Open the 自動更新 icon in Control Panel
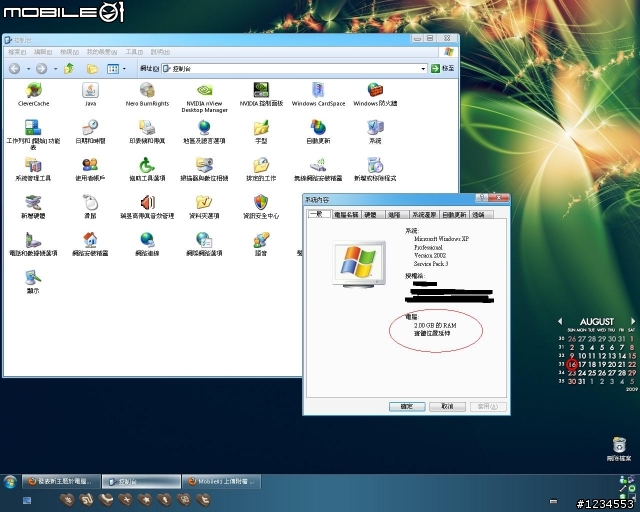The image size is (640, 512). pos(318,131)
